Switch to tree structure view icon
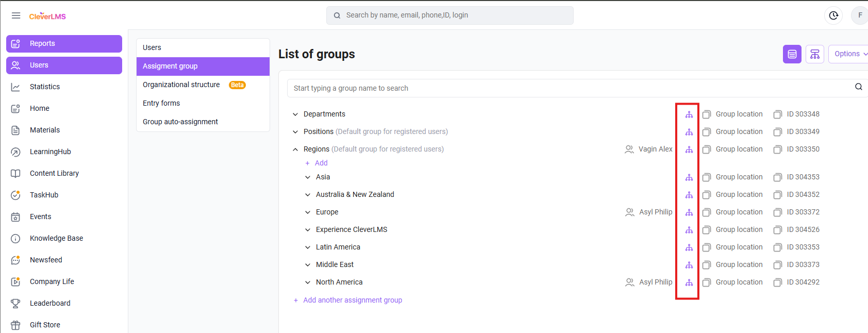 814,54
